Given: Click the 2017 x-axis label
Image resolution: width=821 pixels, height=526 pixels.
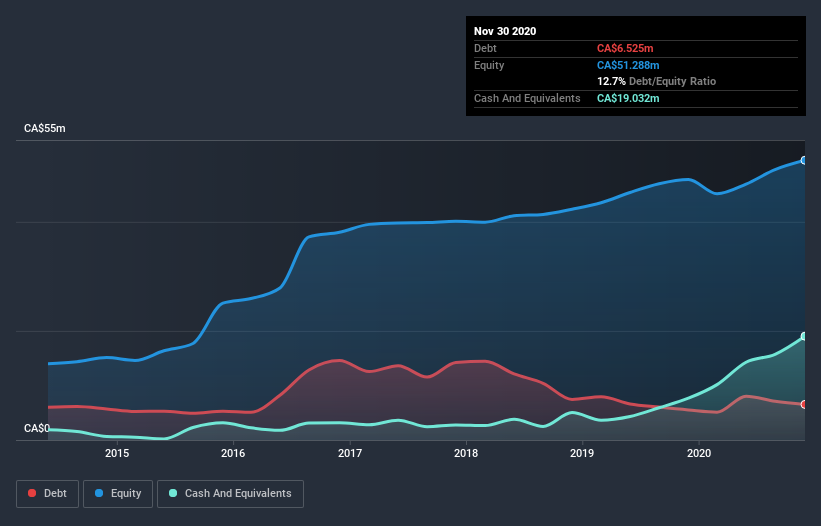Looking at the screenshot, I should [x=350, y=453].
